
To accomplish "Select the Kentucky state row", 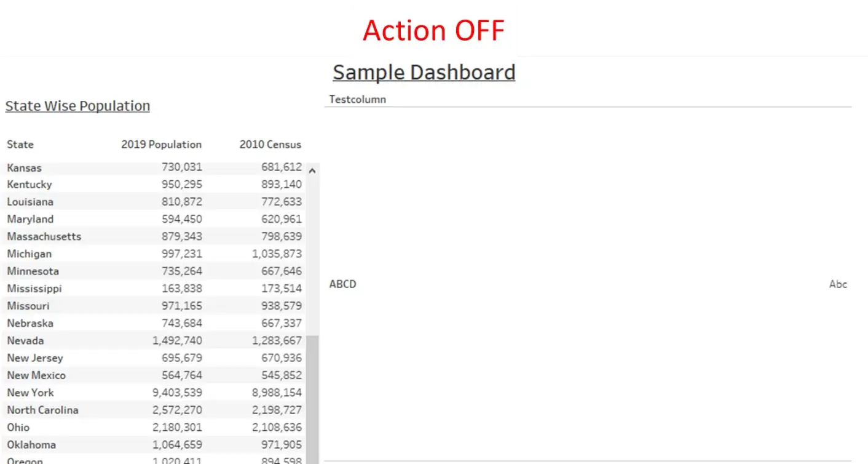I will point(154,185).
